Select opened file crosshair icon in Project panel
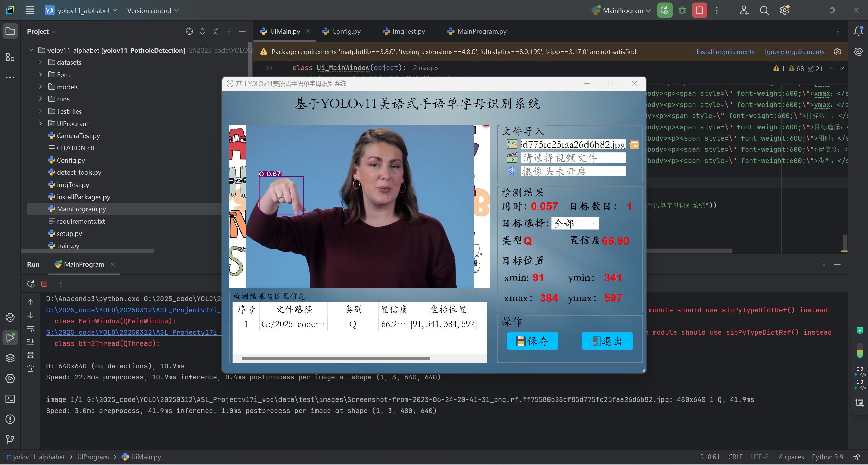 189,31
